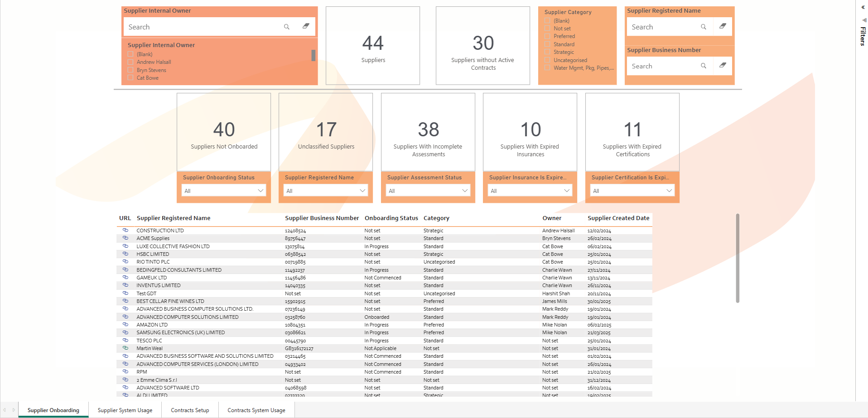Screen dimensions: 868x418
Task: Switch to the Contracts System Usage page tab
Action: (256, 410)
